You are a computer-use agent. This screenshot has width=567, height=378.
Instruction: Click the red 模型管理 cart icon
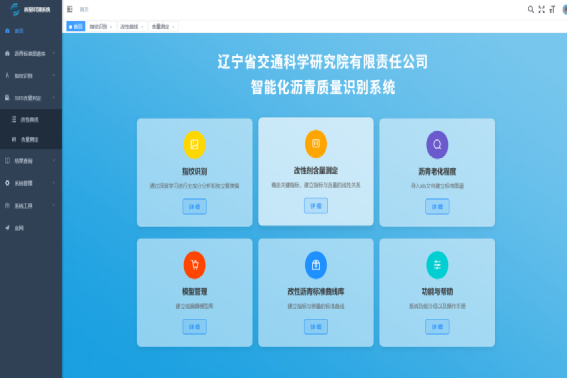click(x=195, y=265)
